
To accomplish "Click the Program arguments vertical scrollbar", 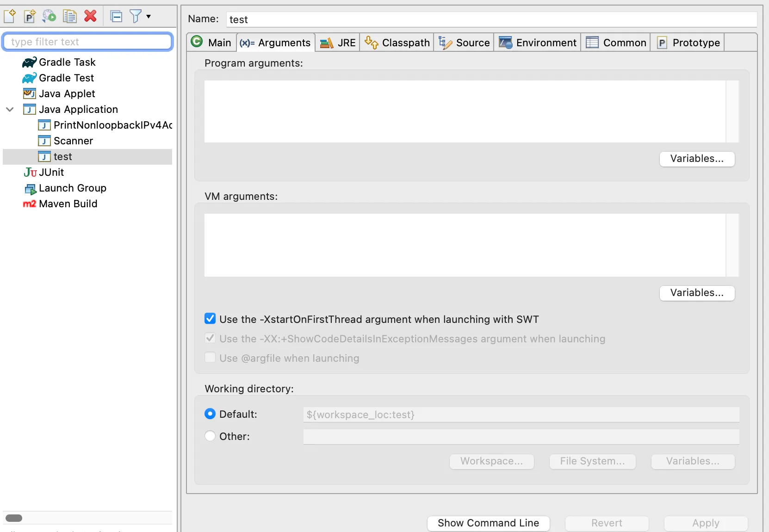I will point(732,111).
